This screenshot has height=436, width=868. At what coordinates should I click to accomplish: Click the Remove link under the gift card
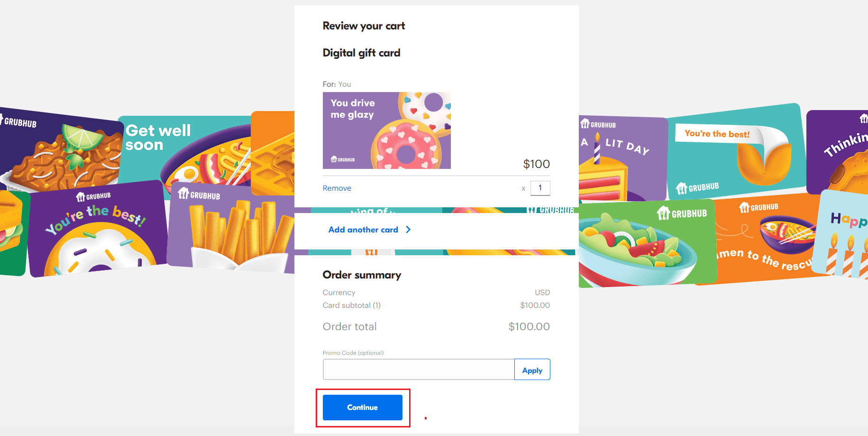click(x=337, y=188)
